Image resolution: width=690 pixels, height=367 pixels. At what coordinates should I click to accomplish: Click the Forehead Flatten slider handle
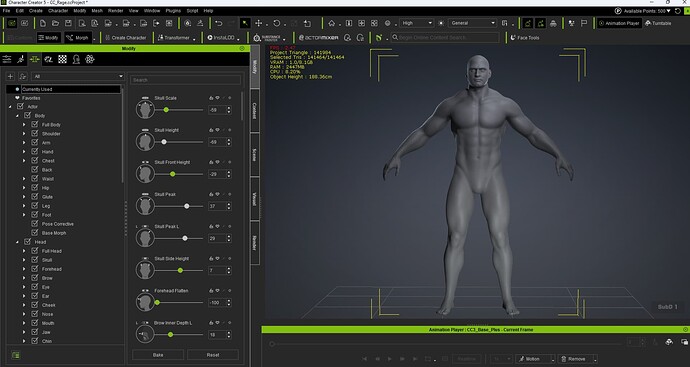(157, 302)
